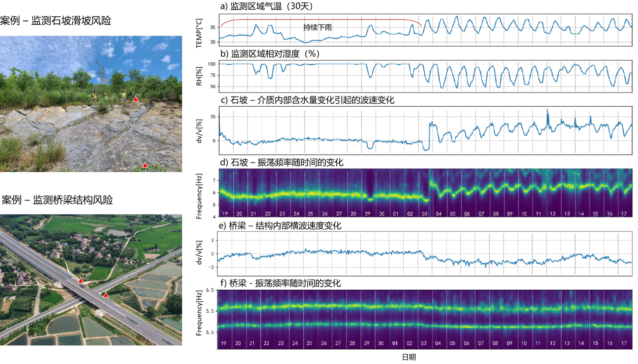Select the title f) 桥梁 振荡频率随时间的变化
The width and height of the screenshot is (638, 364).
click(280, 283)
